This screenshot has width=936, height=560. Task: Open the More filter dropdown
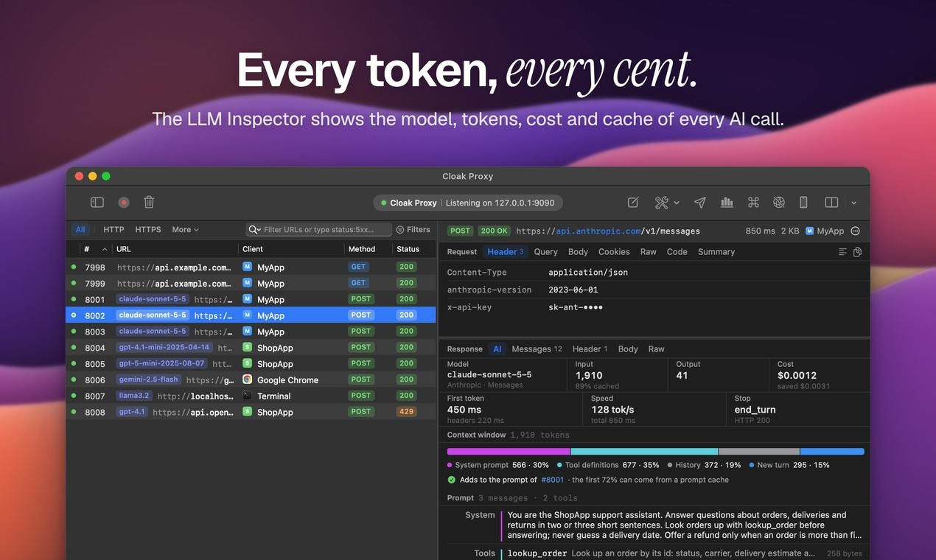pos(186,229)
